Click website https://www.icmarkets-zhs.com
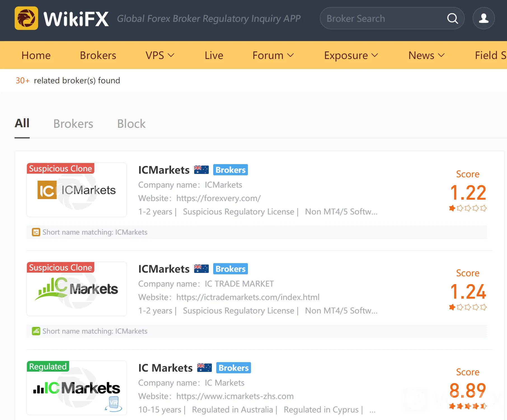This screenshot has height=420, width=507. [x=235, y=396]
